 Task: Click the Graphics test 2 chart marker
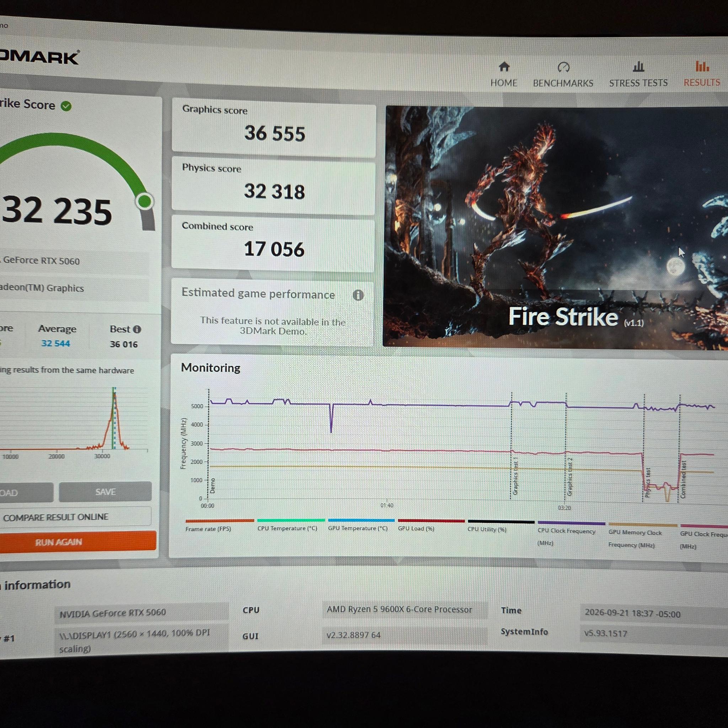(569, 477)
